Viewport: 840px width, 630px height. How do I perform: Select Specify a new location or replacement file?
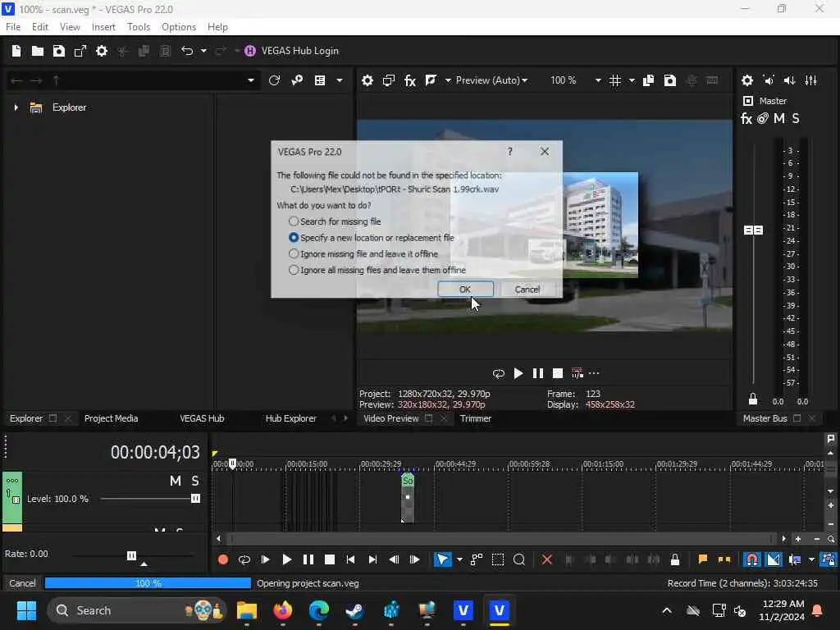tap(372, 237)
